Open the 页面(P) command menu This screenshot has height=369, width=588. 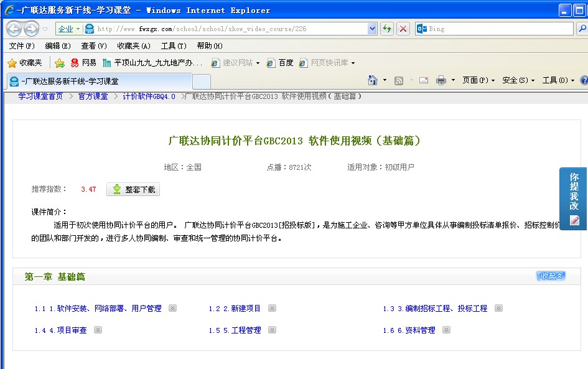click(x=478, y=80)
